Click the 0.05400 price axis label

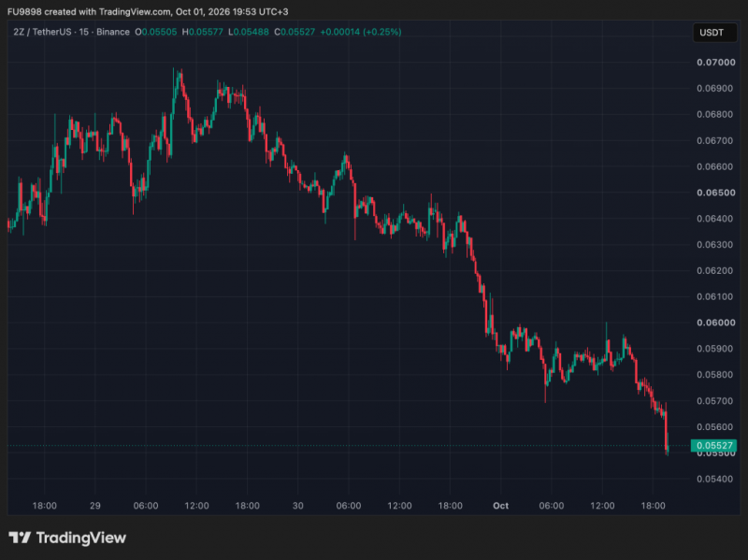pos(715,480)
